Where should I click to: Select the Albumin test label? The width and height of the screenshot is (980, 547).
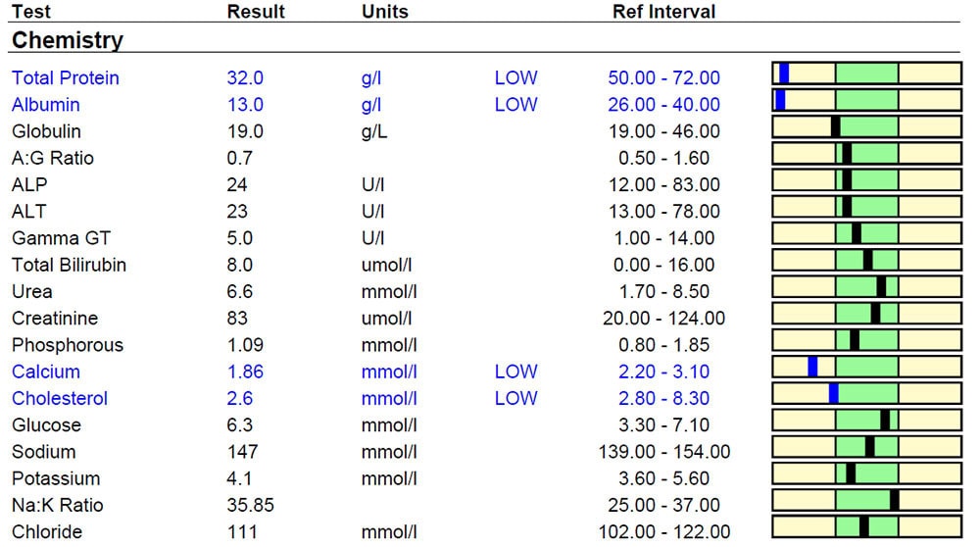(x=46, y=104)
